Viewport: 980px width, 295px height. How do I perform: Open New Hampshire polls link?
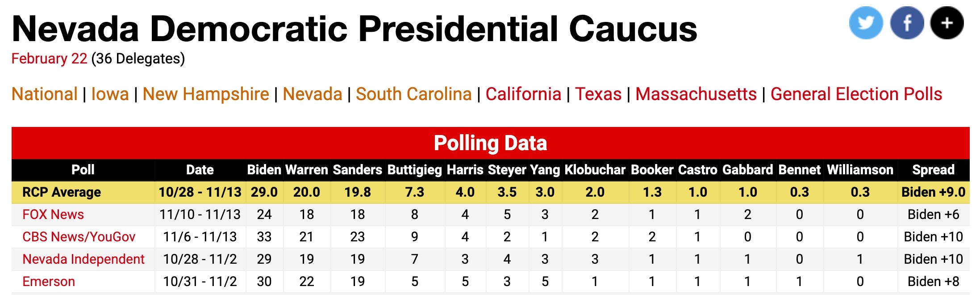coord(205,94)
